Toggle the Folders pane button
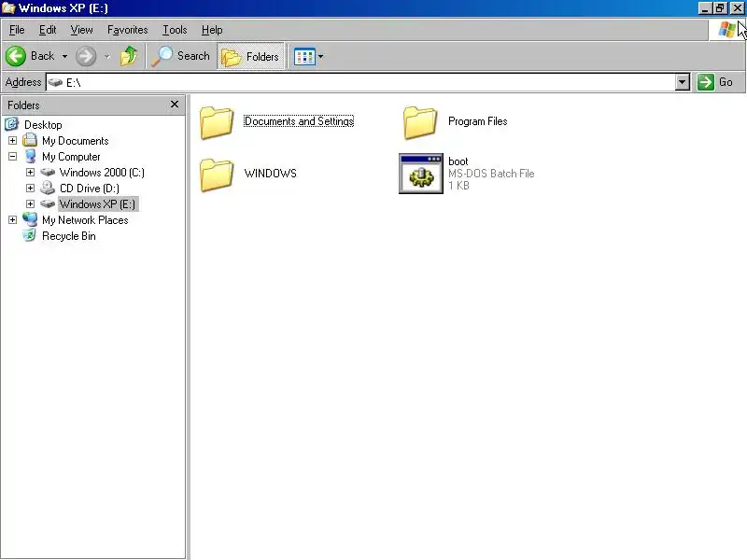 tap(250, 56)
